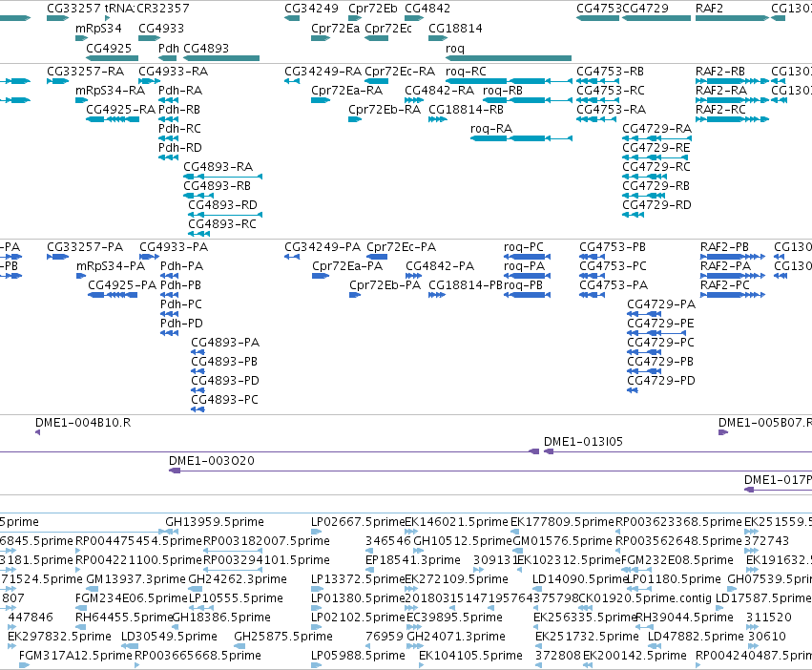Select the RAF2 gene label
The image size is (812, 670).
pos(709,9)
